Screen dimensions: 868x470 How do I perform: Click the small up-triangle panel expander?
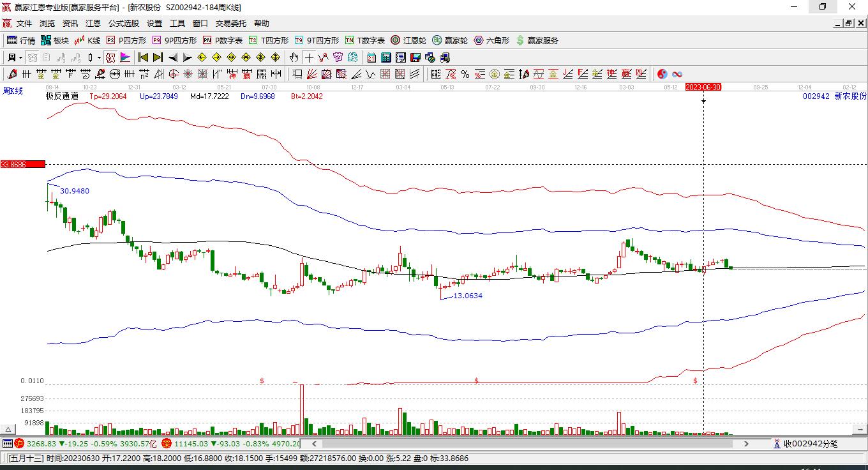pos(8,429)
